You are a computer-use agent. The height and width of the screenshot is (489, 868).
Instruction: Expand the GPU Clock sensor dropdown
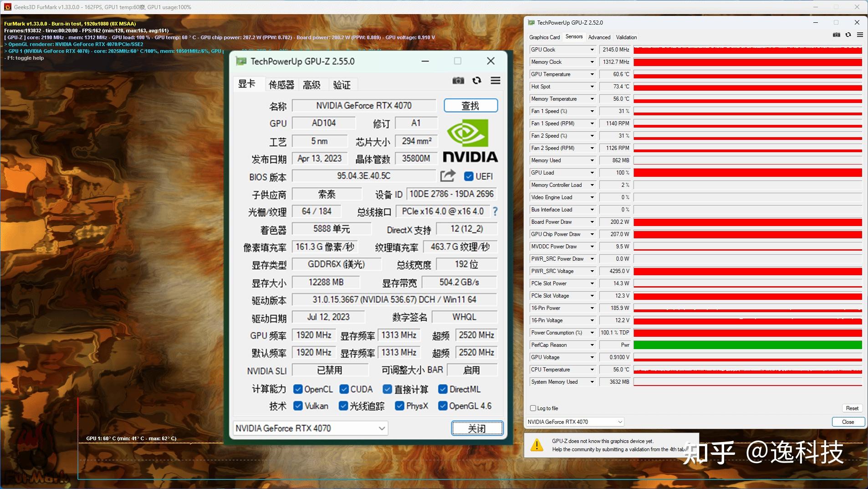[592, 50]
